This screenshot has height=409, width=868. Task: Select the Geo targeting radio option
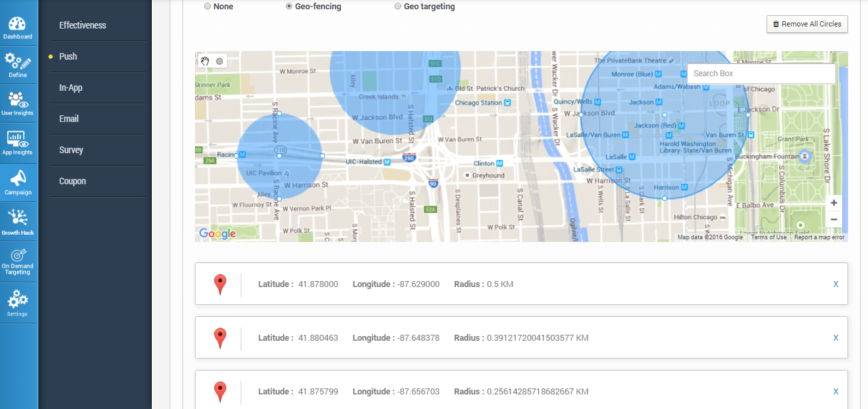398,7
